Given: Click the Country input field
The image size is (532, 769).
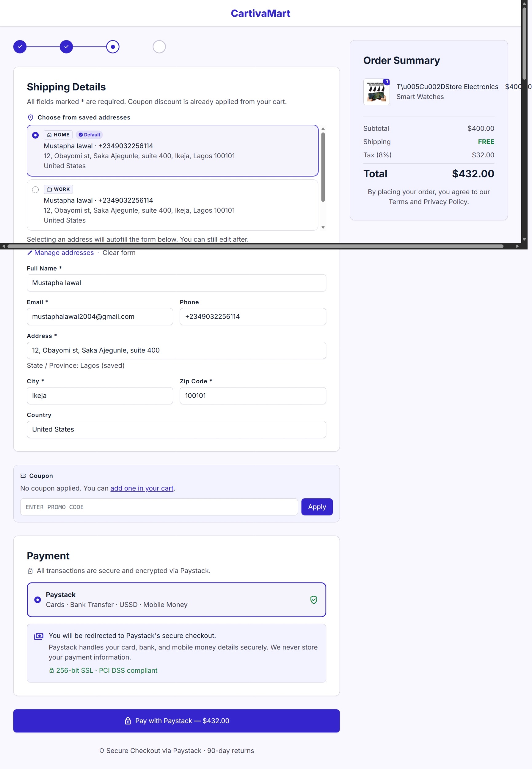Looking at the screenshot, I should click(176, 429).
